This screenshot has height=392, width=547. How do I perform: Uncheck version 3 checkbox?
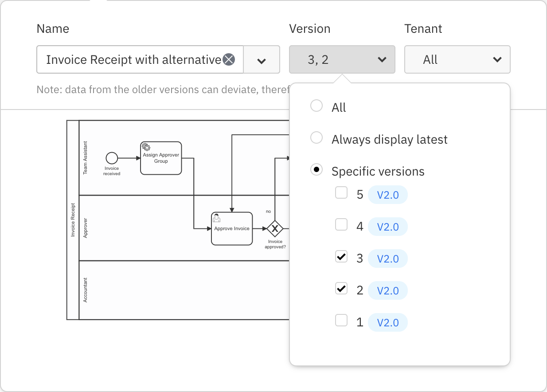tap(341, 257)
